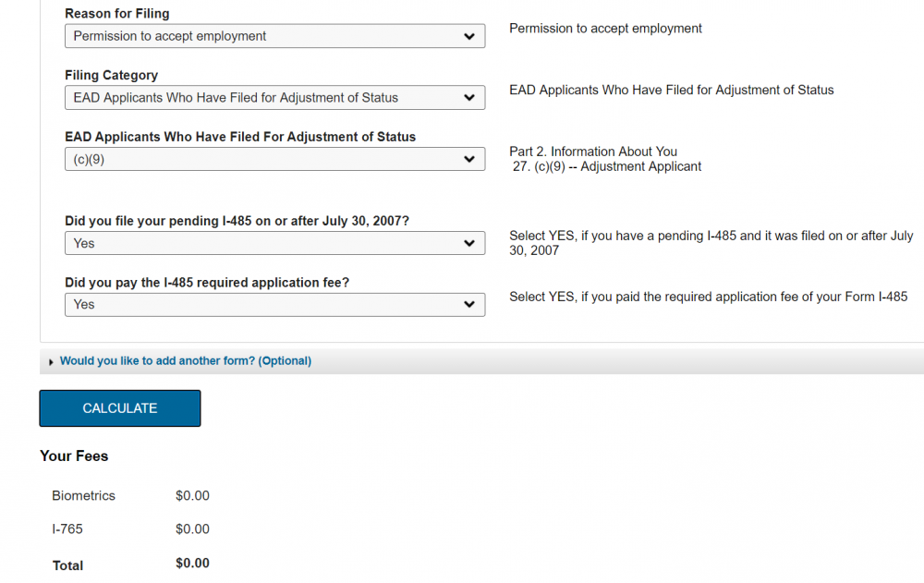This screenshot has width=924, height=583.
Task: Click the I-765 fee amount
Action: 192,529
